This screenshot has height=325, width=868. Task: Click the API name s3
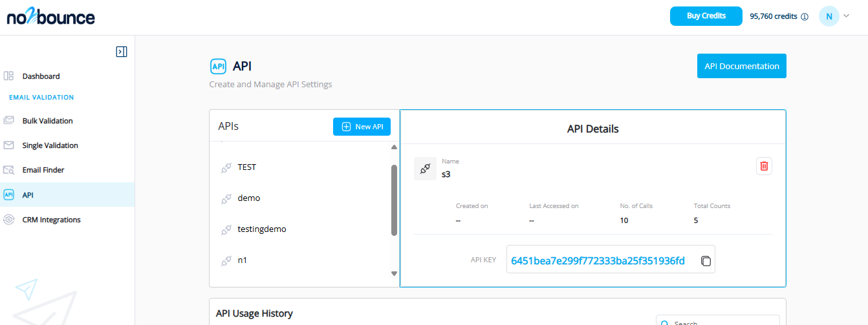pyautogui.click(x=446, y=174)
